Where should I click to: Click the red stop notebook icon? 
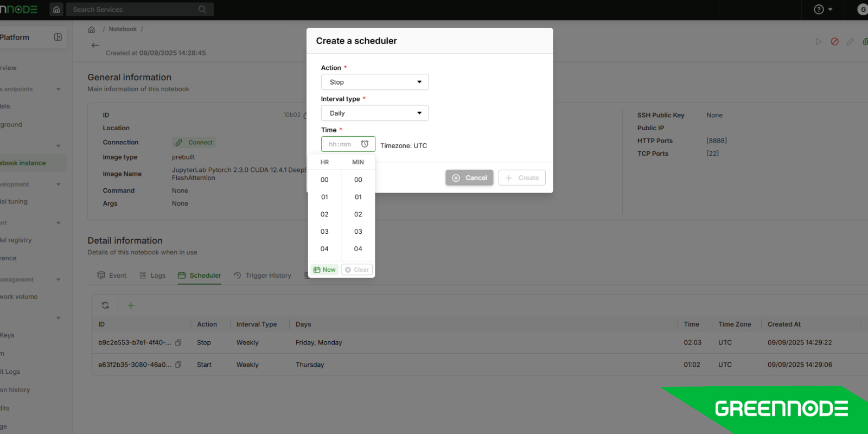[x=834, y=42]
